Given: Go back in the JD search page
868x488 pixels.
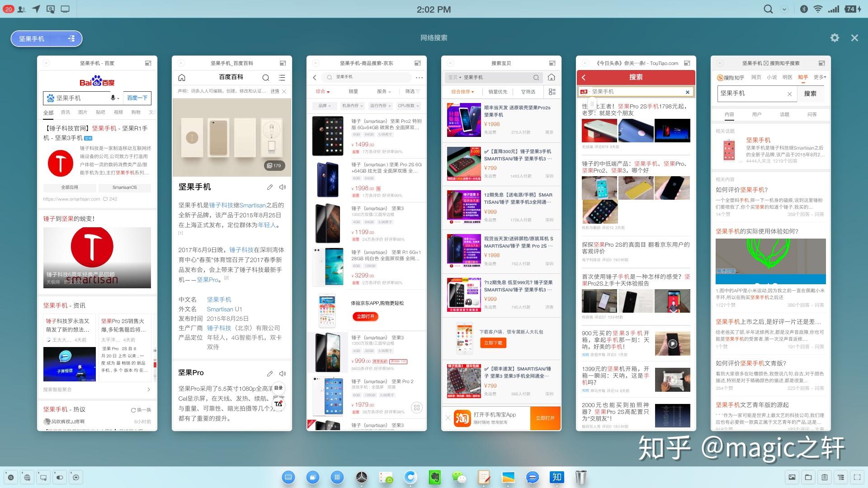Looking at the screenshot, I should point(315,77).
